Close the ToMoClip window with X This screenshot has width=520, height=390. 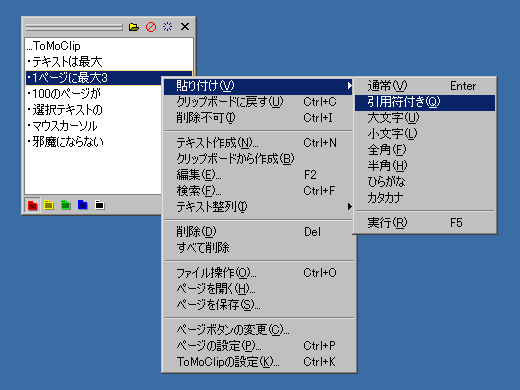click(185, 27)
